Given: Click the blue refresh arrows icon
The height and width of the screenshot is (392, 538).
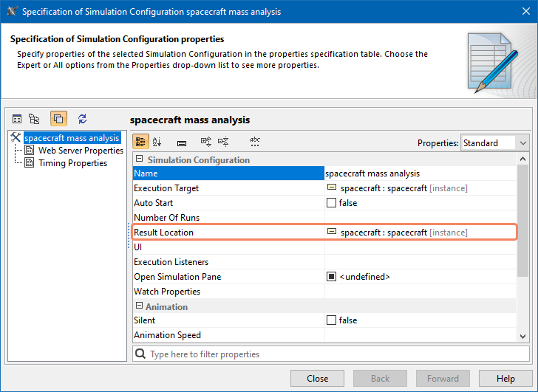Looking at the screenshot, I should [x=82, y=119].
